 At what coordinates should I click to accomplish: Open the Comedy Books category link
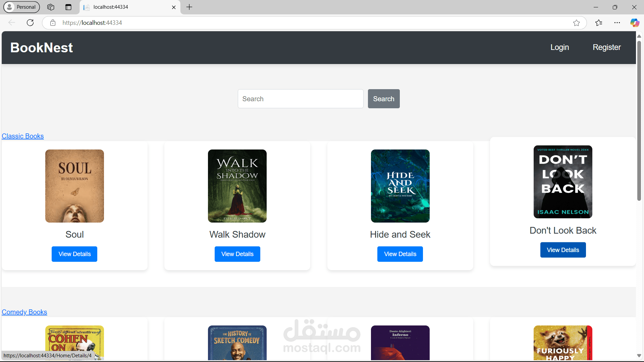24,312
